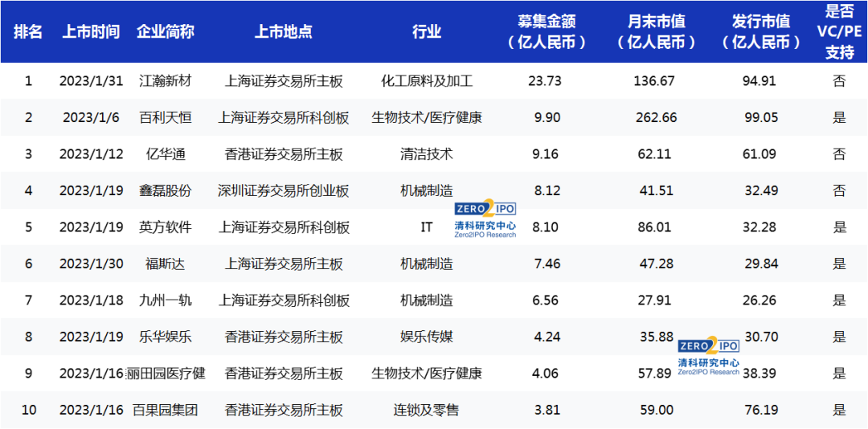Screen dimensions: 868x429
Task: Select company name 九州一轨
Action: 166,300
